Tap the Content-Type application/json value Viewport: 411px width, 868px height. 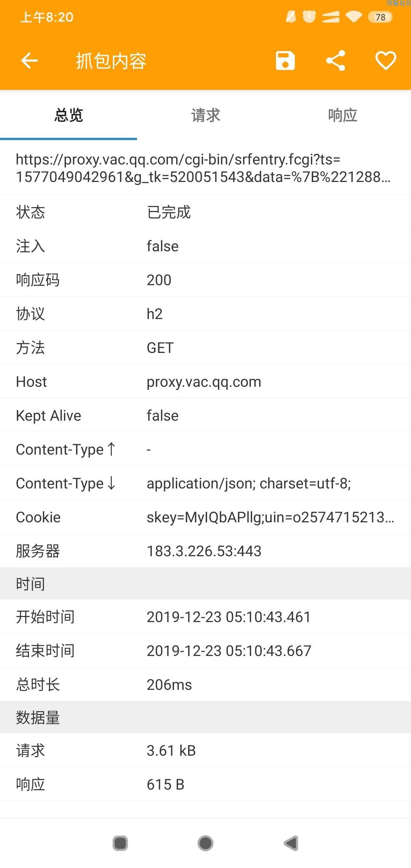coord(249,483)
